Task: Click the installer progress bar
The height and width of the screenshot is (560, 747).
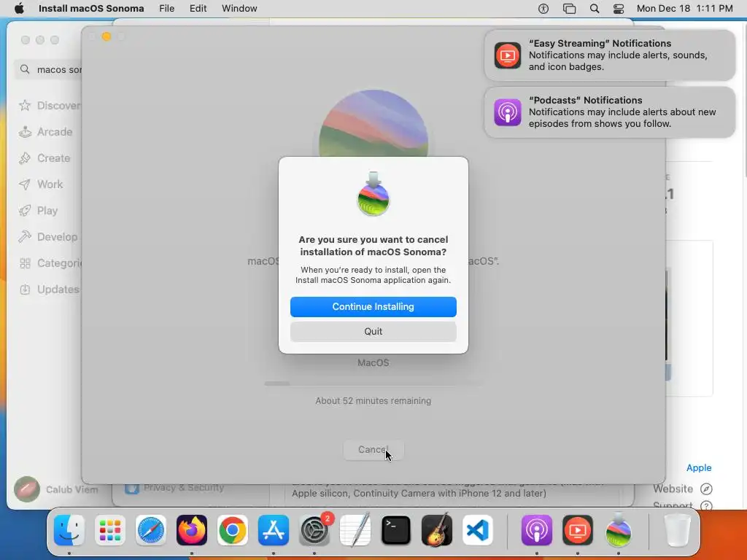Action: pos(374,384)
